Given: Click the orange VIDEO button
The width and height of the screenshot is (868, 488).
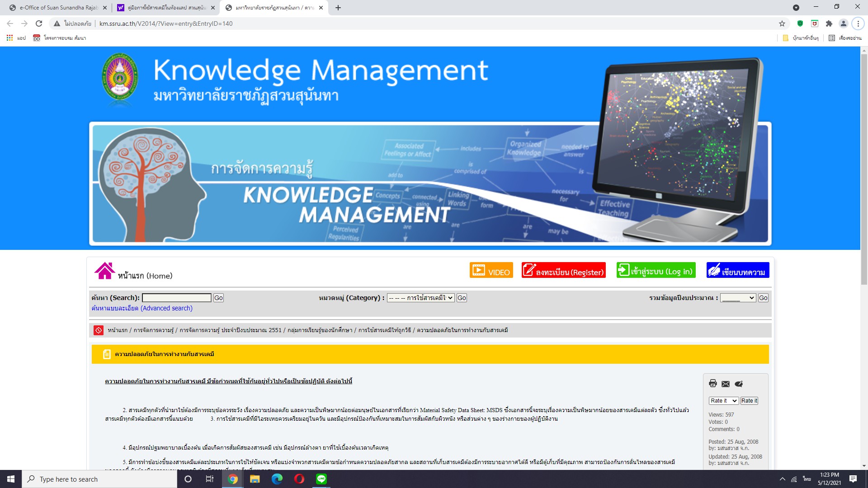Looking at the screenshot, I should point(491,270).
